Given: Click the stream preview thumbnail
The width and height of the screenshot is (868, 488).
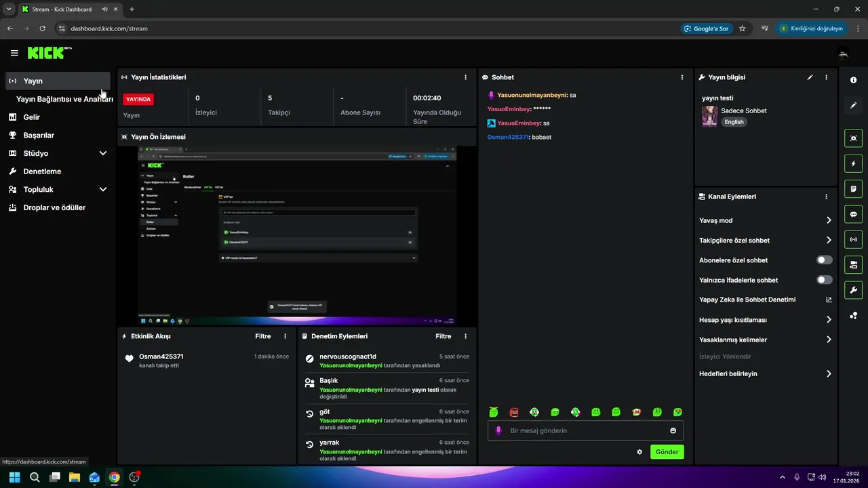Looking at the screenshot, I should [297, 236].
